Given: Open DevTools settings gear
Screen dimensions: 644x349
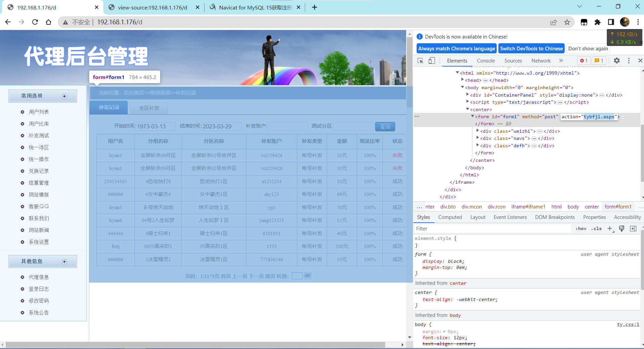Looking at the screenshot, I should click(x=617, y=60).
